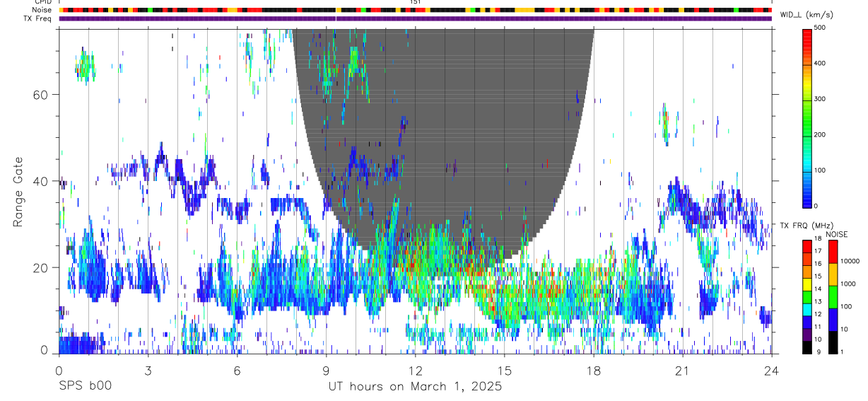Click the '11' tick on the TX FRQ legend
868x401 pixels.
click(818, 327)
